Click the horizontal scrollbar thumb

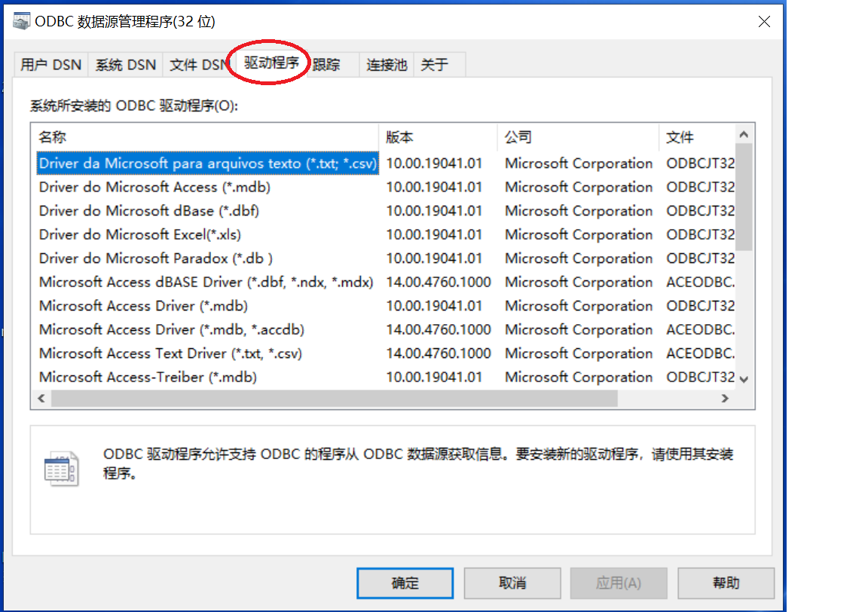(x=335, y=398)
